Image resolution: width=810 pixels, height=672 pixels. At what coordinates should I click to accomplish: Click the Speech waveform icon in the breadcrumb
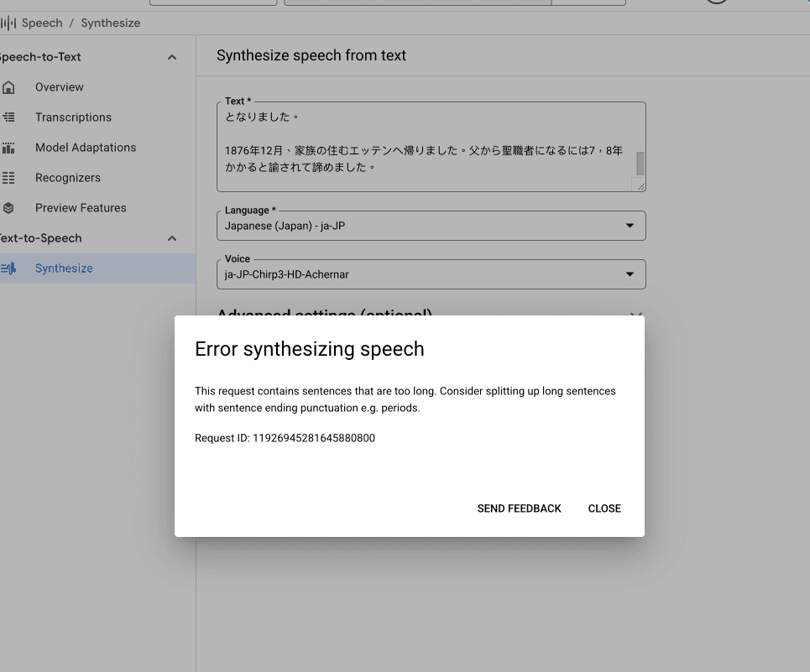pyautogui.click(x=8, y=23)
